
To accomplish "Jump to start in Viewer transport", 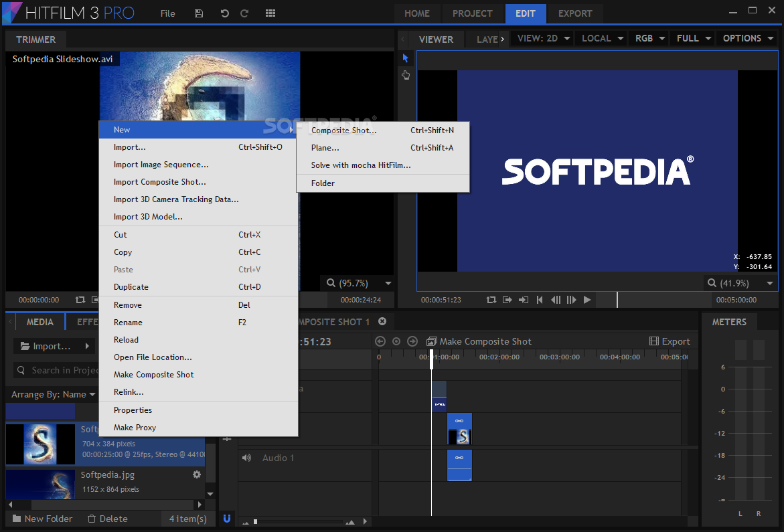I will point(540,300).
